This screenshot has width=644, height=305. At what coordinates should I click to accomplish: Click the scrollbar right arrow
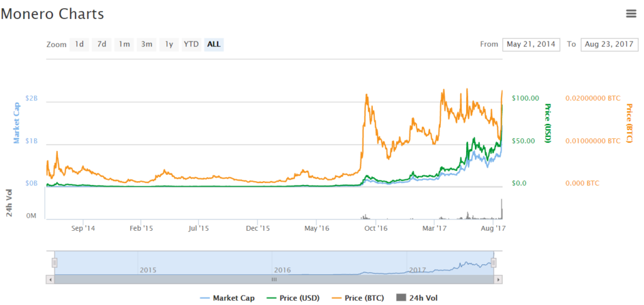click(498, 279)
